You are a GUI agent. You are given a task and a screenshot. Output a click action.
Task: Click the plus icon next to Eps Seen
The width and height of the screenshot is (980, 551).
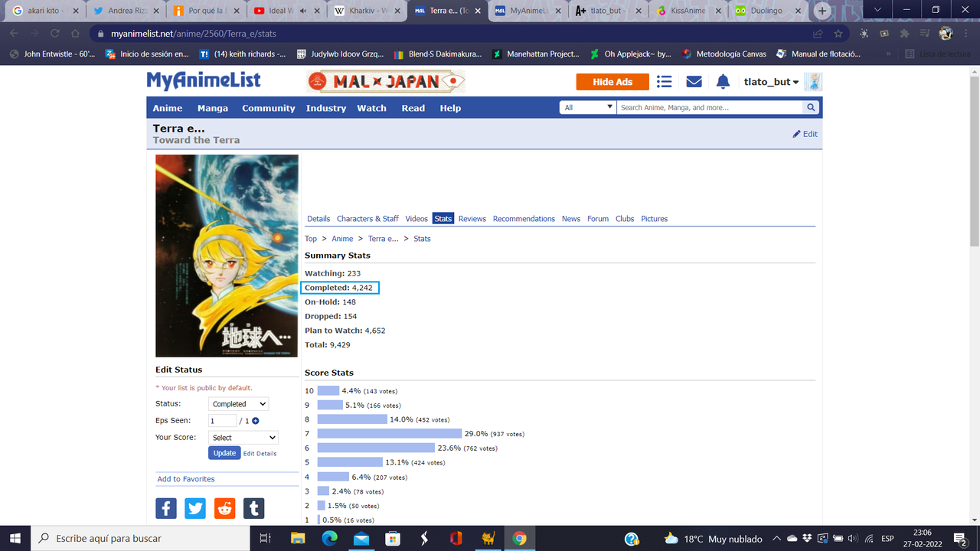pyautogui.click(x=255, y=420)
